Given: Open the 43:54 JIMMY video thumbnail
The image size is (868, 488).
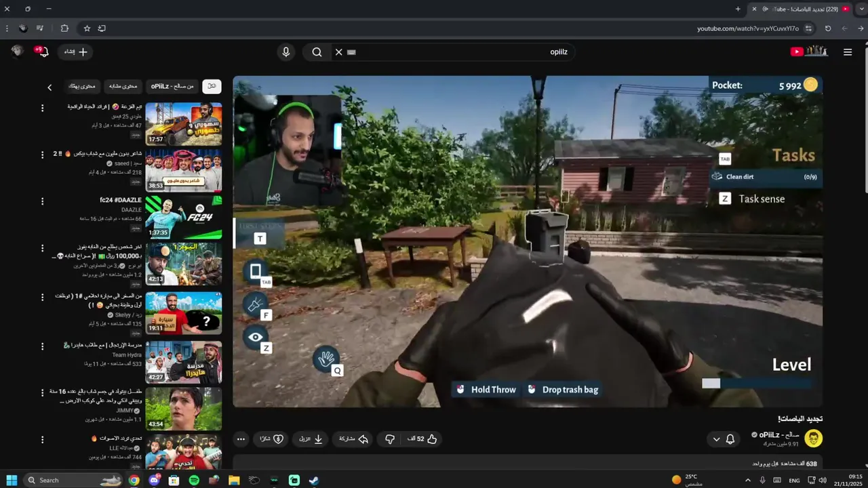Looking at the screenshot, I should pos(183,409).
